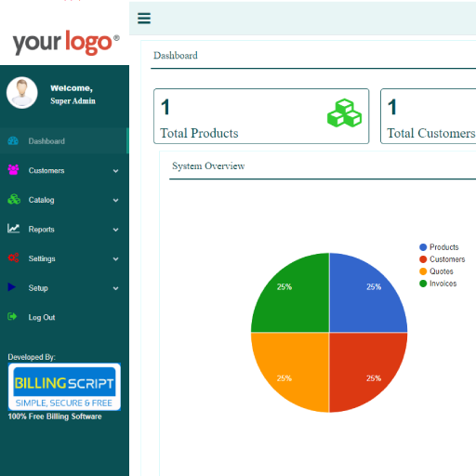Select the green Invoices legend swatch
This screenshot has width=476, height=476.
click(x=423, y=284)
